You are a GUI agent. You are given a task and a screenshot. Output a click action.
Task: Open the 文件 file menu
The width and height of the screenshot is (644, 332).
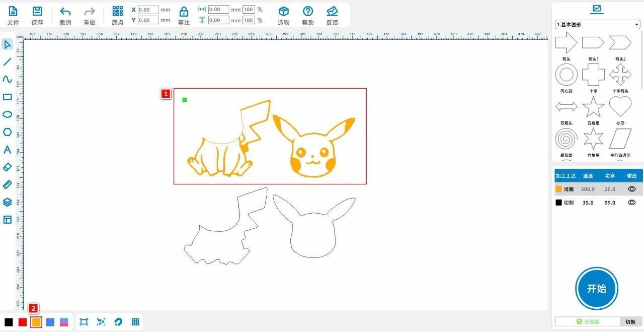13,15
